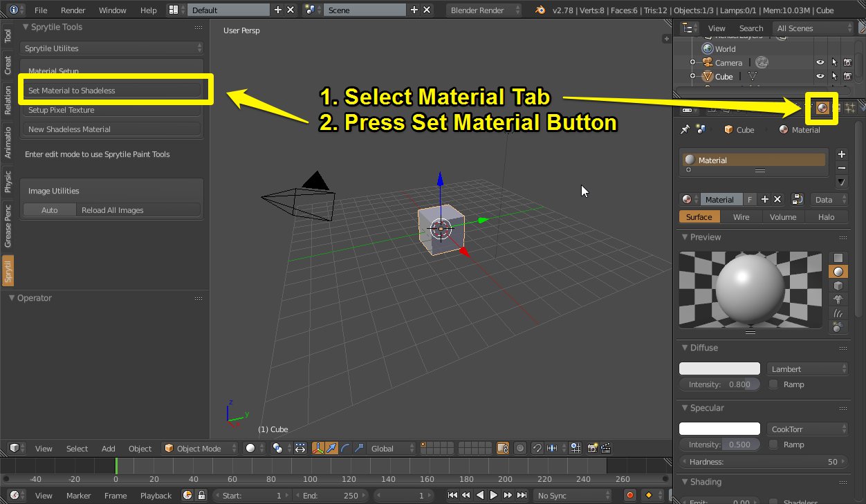Click New Shadeless Material button
Image resolution: width=866 pixels, height=504 pixels.
pyautogui.click(x=112, y=129)
